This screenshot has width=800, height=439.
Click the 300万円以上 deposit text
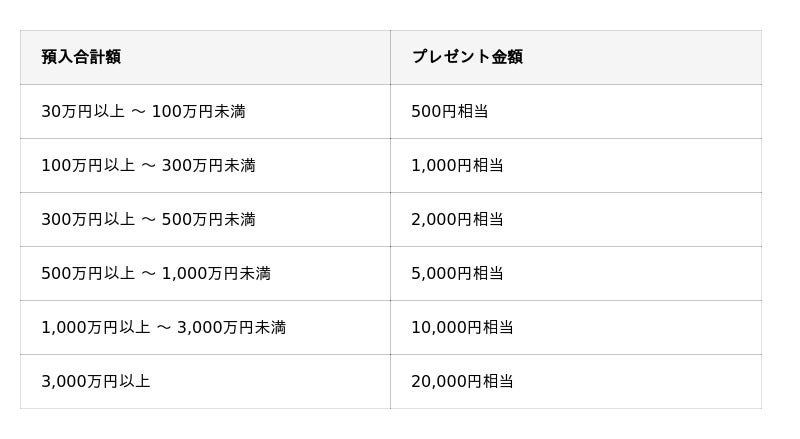(88, 220)
